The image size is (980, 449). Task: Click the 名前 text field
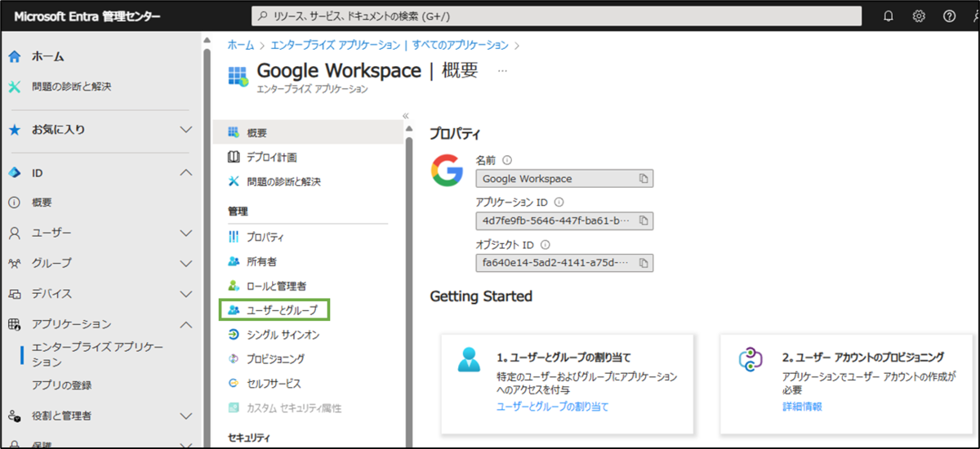[564, 179]
